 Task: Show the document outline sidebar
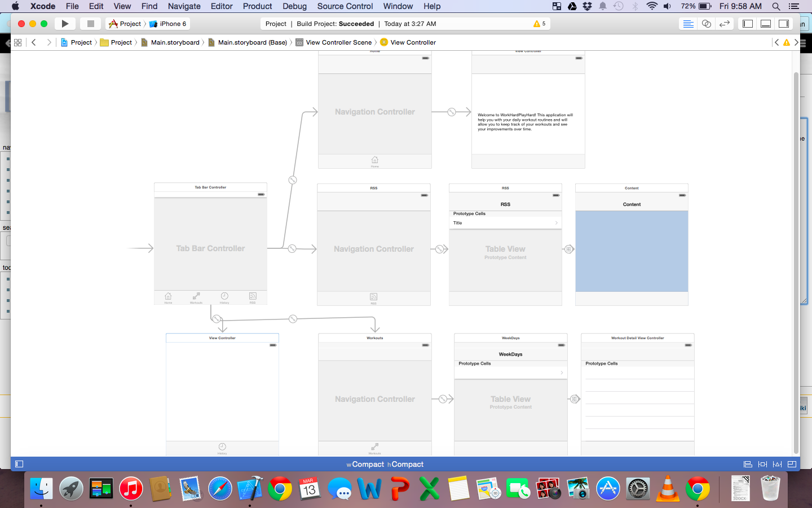[x=19, y=464]
